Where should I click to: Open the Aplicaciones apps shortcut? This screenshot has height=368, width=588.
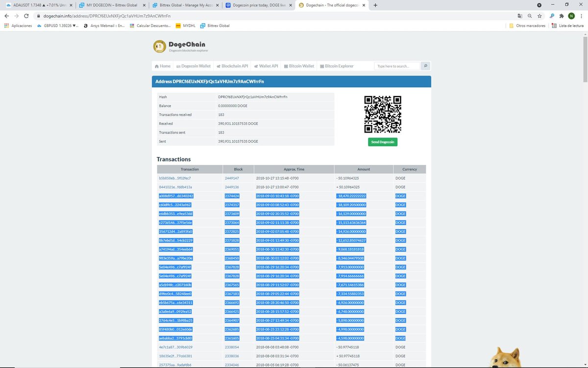click(18, 26)
